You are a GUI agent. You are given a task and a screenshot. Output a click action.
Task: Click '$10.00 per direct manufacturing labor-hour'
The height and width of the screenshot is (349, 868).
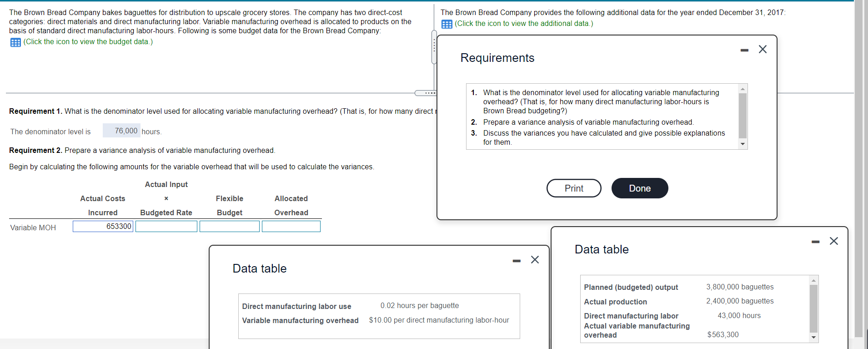pos(439,320)
